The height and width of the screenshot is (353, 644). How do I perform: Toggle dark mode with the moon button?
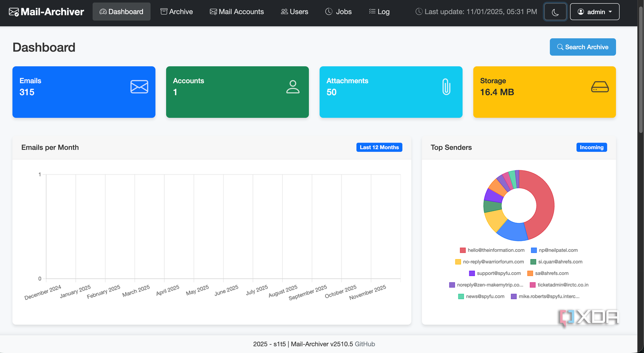point(555,11)
